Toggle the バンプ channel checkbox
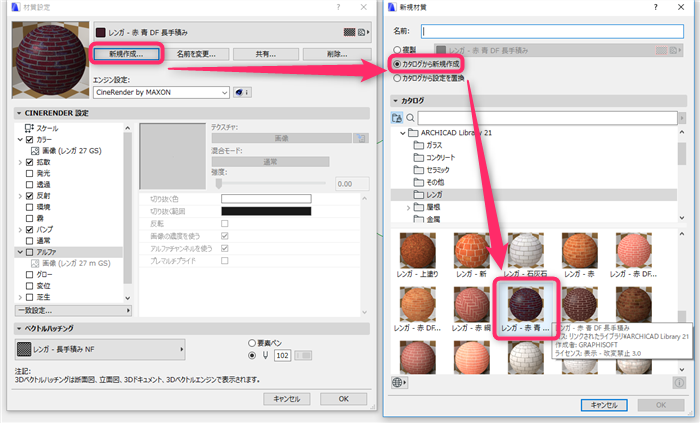 click(29, 229)
